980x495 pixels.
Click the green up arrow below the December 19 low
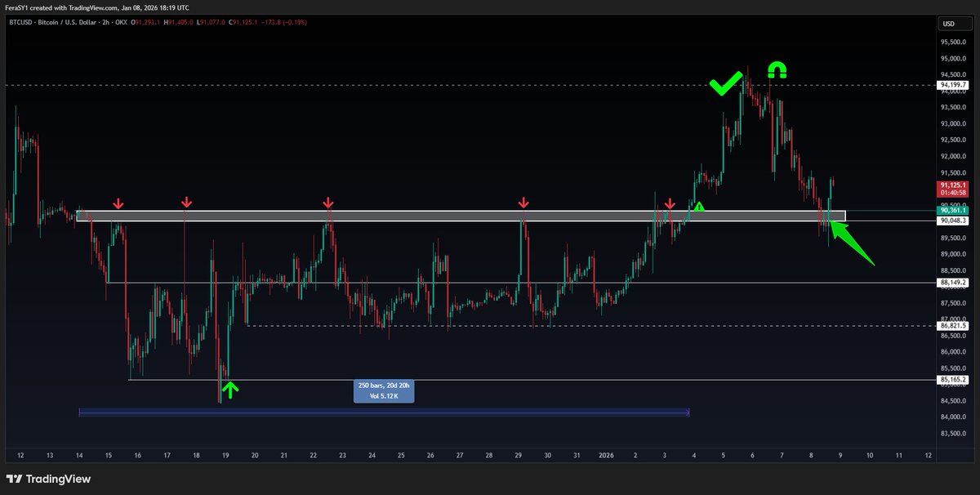click(230, 390)
